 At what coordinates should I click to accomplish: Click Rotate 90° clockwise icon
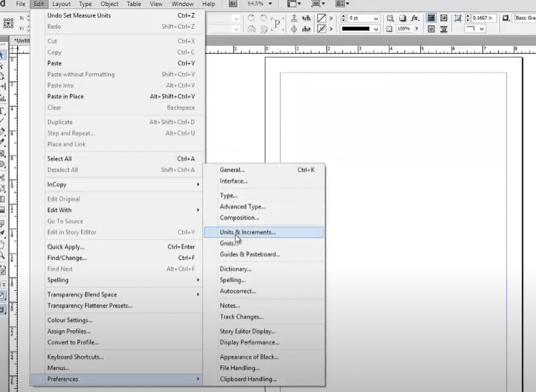(251, 18)
